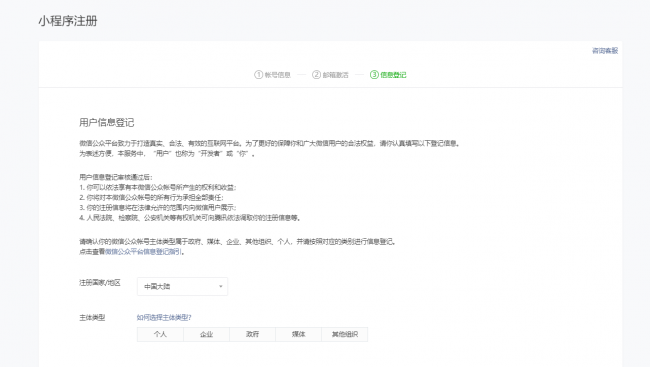The height and width of the screenshot is (367, 650).
Task: Choose 企业 as subject type
Action: click(x=206, y=334)
